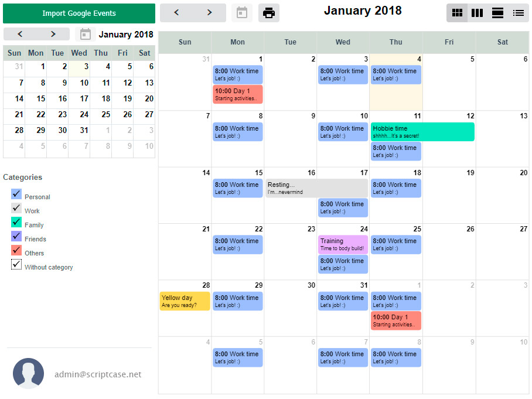Viewport: 532px width, 399px height.
Task: Open the mini calendar date picker icon
Action: point(85,35)
